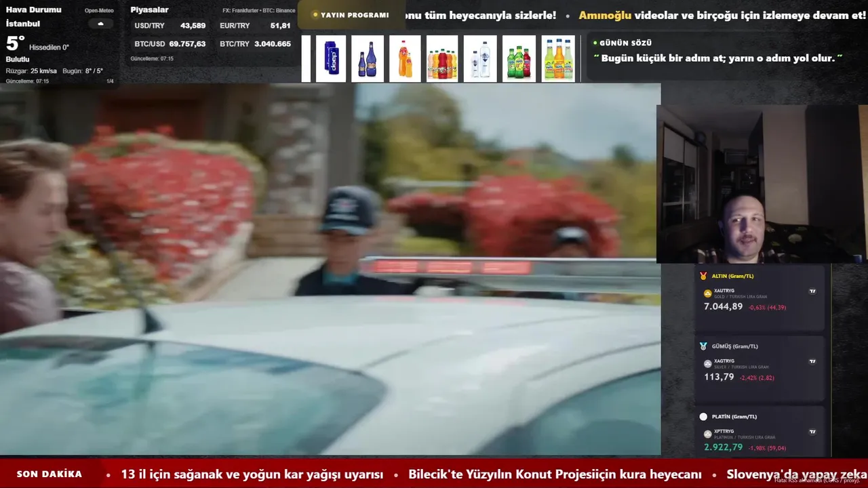This screenshot has width=868, height=488.
Task: Click the 'XPTTRYG' symbol name
Action: click(724, 431)
